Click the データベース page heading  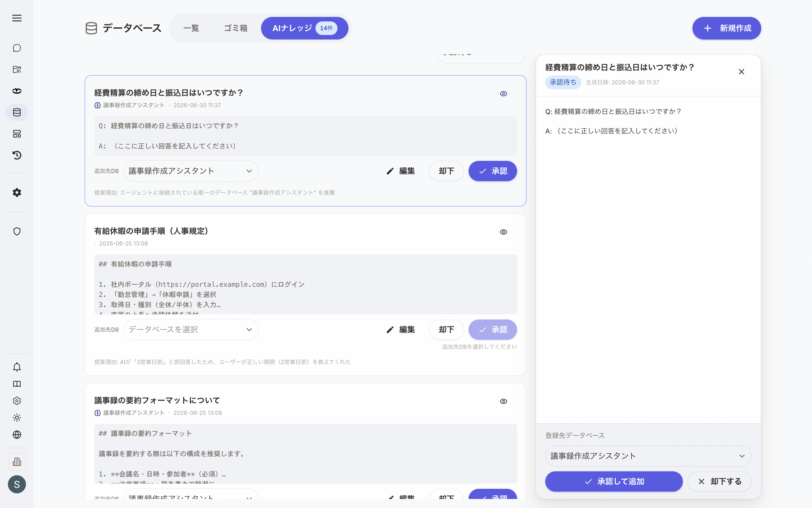(132, 28)
